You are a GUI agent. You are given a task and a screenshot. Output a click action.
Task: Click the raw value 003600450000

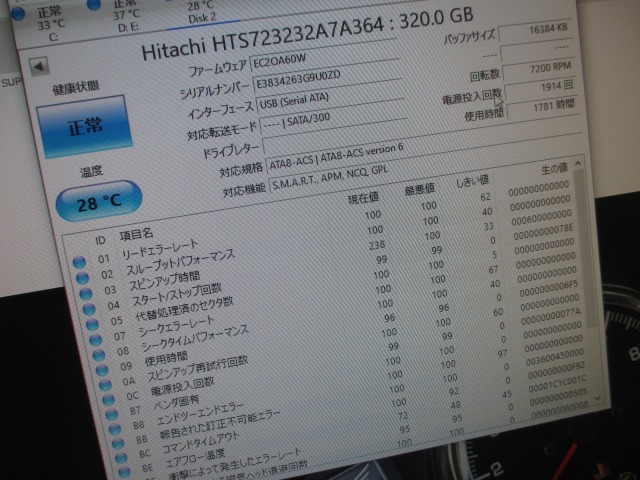coord(555,358)
